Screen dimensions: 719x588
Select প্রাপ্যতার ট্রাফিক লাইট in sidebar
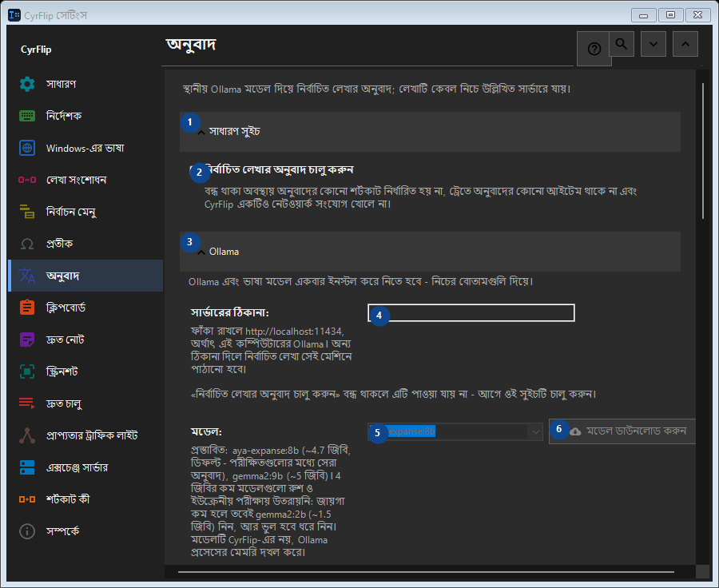coord(85,435)
